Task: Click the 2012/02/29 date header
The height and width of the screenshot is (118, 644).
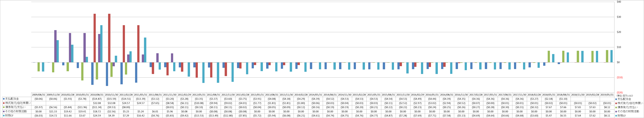Action: [x=184, y=95]
